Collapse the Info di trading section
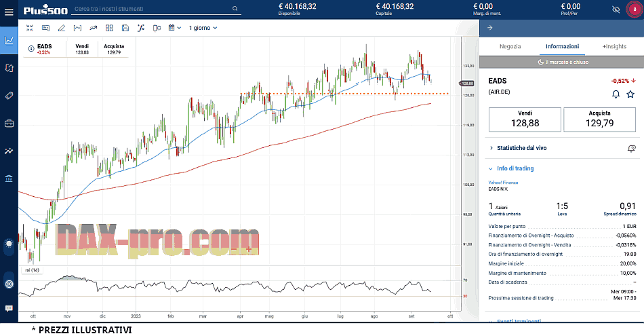Screen dimensions: 644x336 515,168
